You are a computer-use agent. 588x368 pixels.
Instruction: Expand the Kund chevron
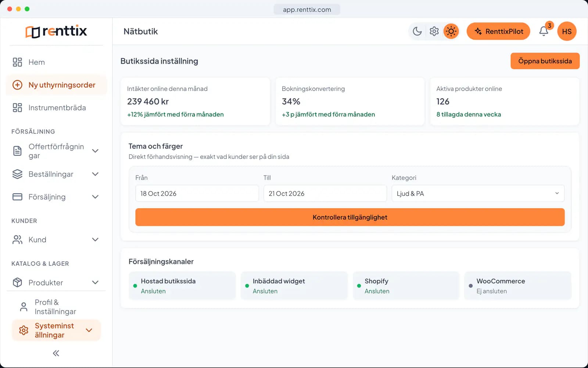[95, 240]
